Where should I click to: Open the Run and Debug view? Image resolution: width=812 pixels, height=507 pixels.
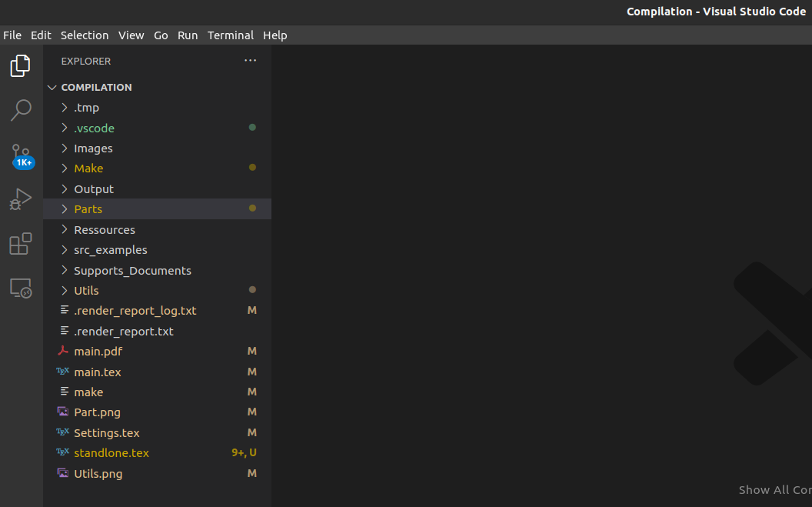coord(21,199)
